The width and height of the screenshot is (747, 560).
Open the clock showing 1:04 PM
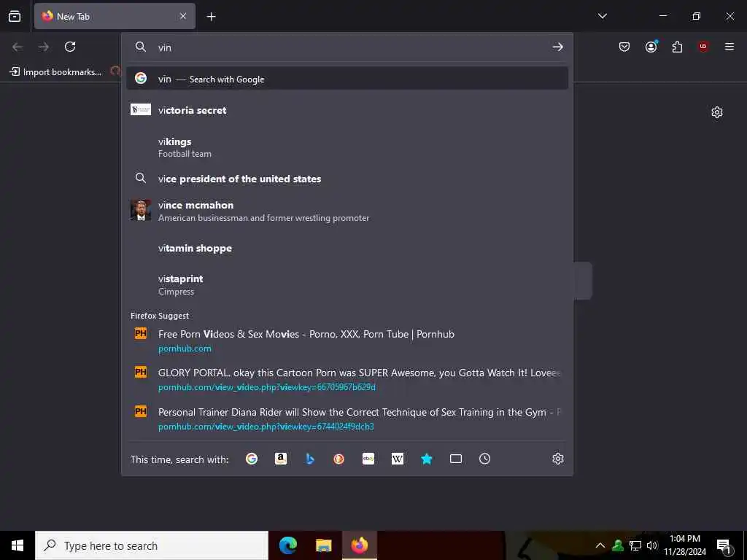pyautogui.click(x=685, y=545)
